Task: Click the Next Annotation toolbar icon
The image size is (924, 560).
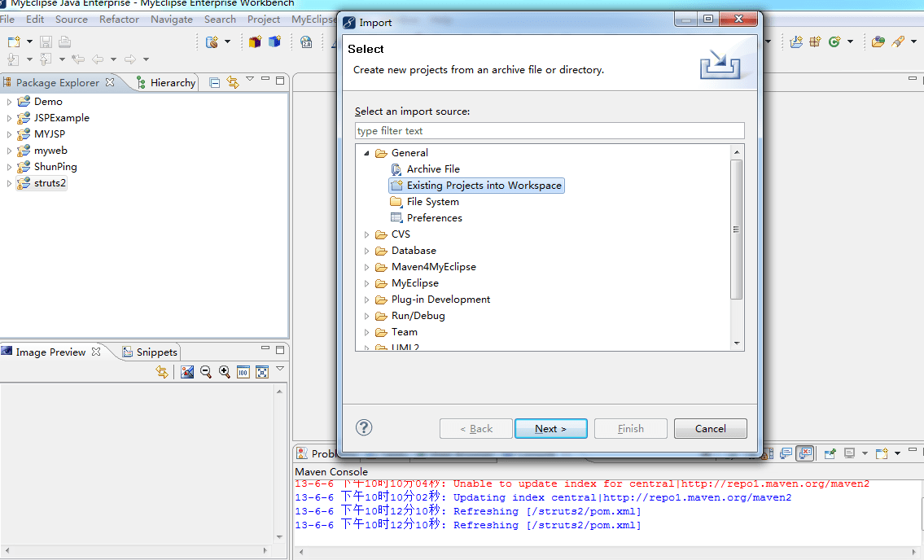Action: [x=14, y=59]
